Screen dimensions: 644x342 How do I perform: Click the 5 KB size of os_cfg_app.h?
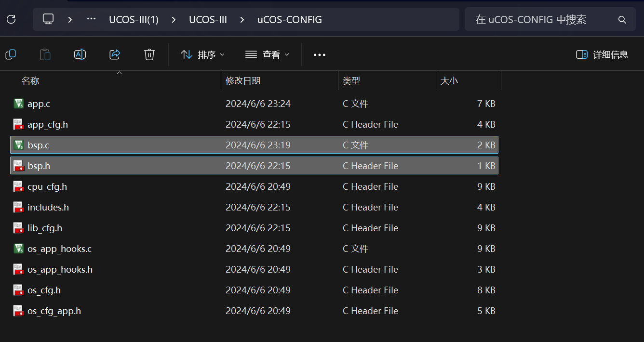click(x=486, y=311)
